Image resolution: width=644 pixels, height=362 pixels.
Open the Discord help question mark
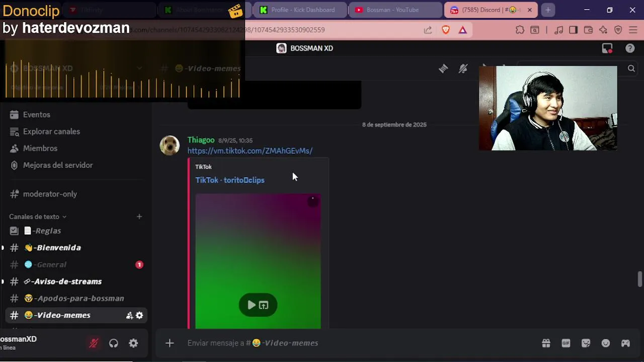tap(630, 48)
